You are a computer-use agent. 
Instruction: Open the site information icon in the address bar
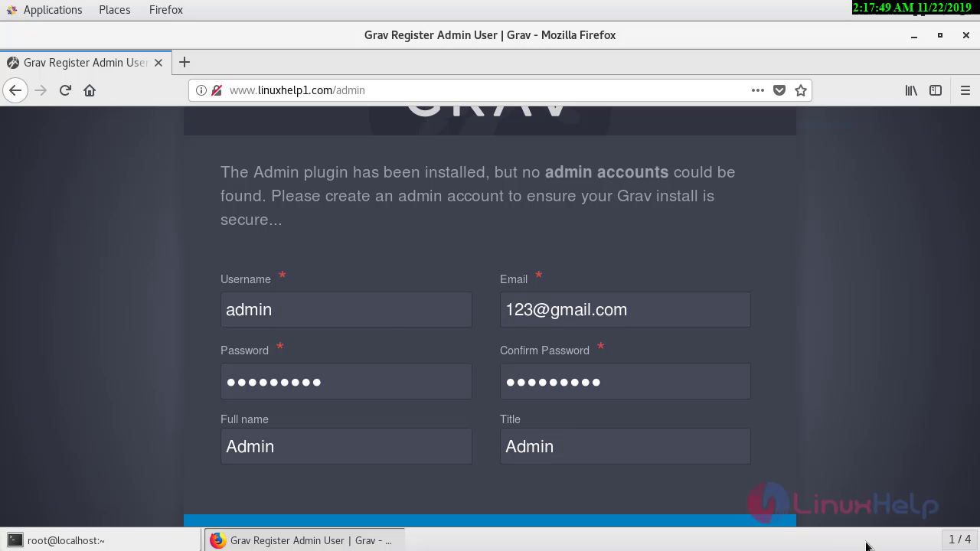pos(201,90)
